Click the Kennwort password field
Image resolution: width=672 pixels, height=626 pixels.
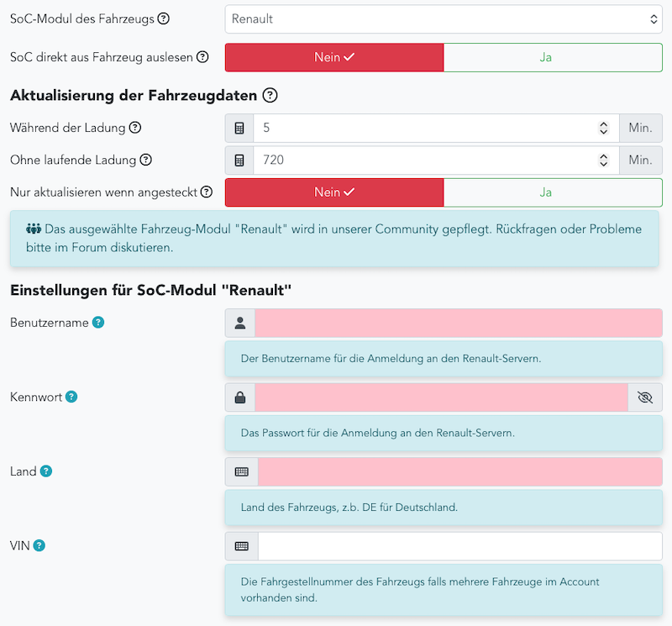click(441, 397)
